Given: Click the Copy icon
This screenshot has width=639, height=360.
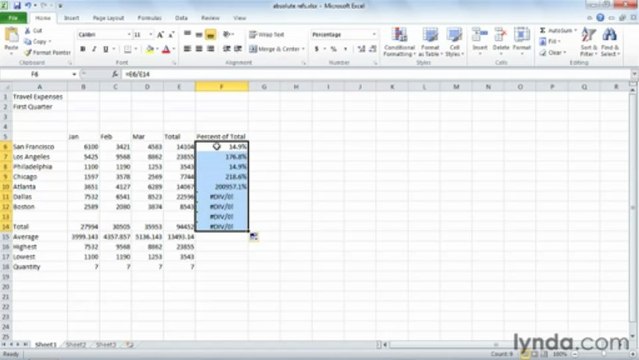Looking at the screenshot, I should [x=28, y=42].
